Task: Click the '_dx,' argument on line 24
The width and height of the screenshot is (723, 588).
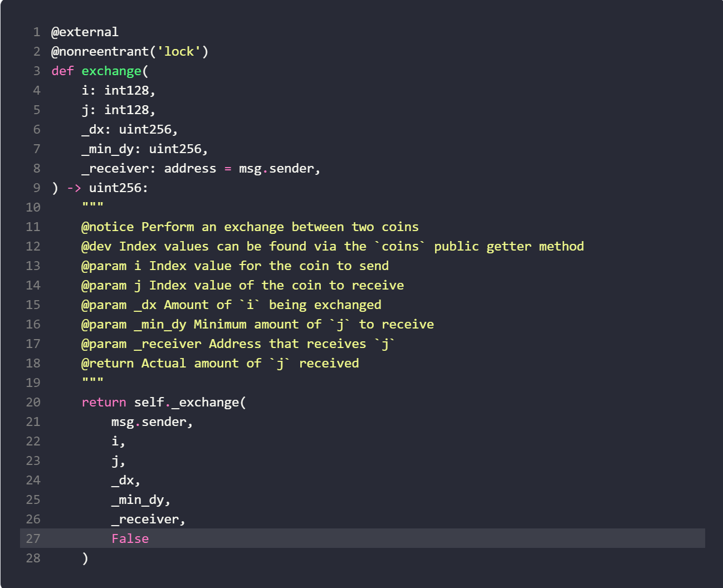Action: click(126, 480)
